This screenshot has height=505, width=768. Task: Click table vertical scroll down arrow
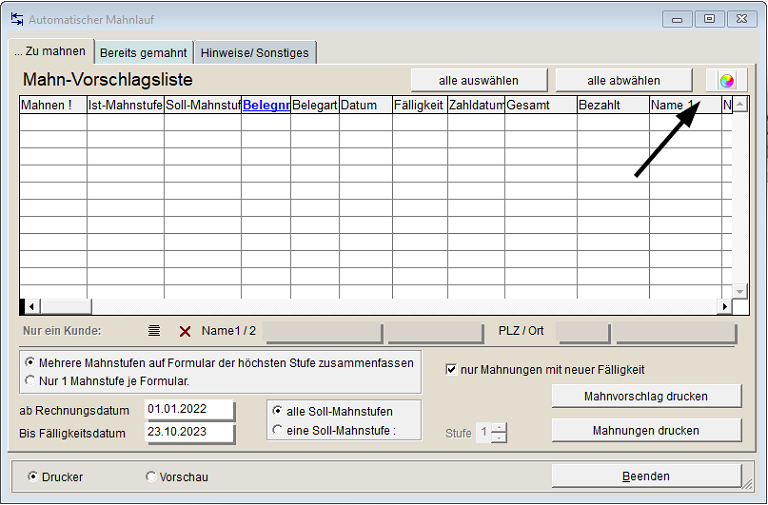coord(740,291)
